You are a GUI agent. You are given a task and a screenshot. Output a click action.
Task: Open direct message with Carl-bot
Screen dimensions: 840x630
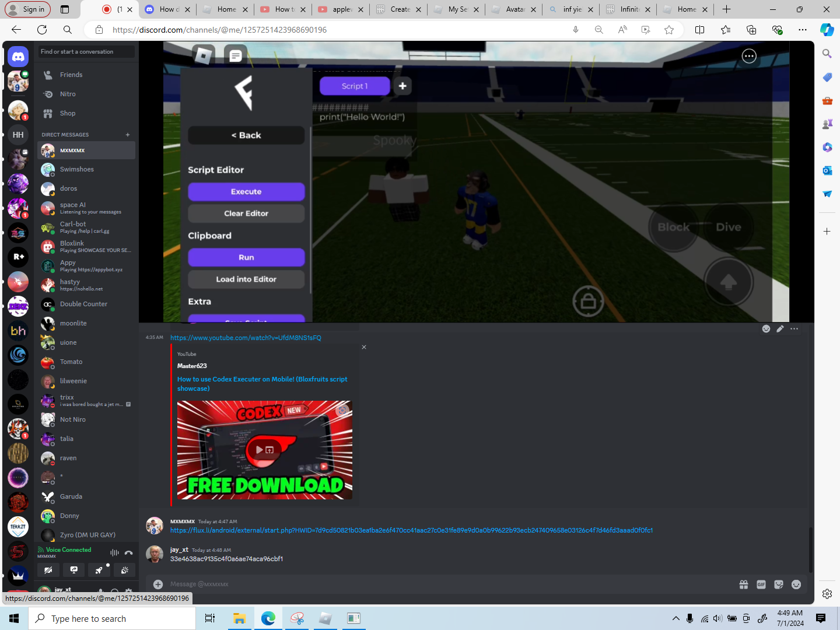86,227
